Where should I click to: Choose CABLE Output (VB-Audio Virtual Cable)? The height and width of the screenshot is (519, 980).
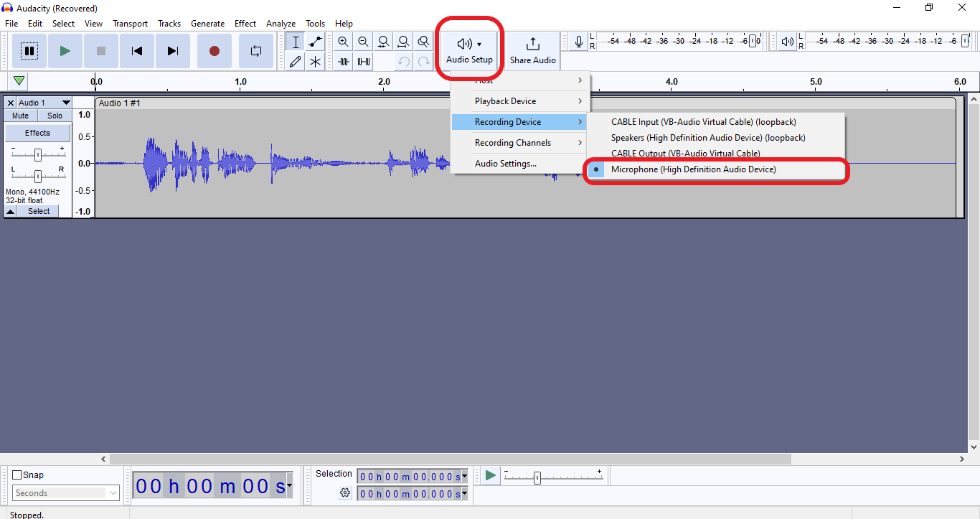[716, 154]
